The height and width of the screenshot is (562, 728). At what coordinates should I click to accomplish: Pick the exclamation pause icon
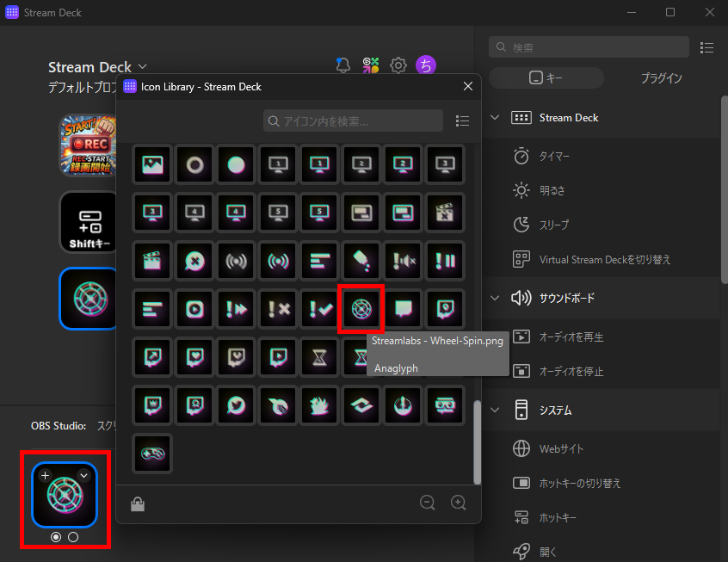point(445,261)
